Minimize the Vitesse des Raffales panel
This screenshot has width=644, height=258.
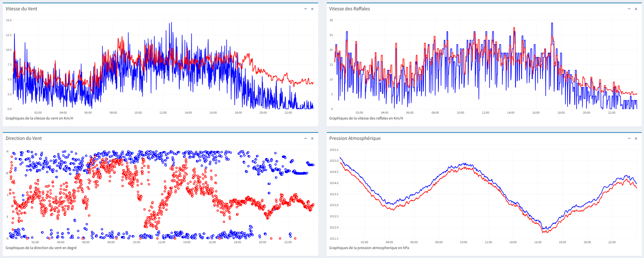point(629,9)
